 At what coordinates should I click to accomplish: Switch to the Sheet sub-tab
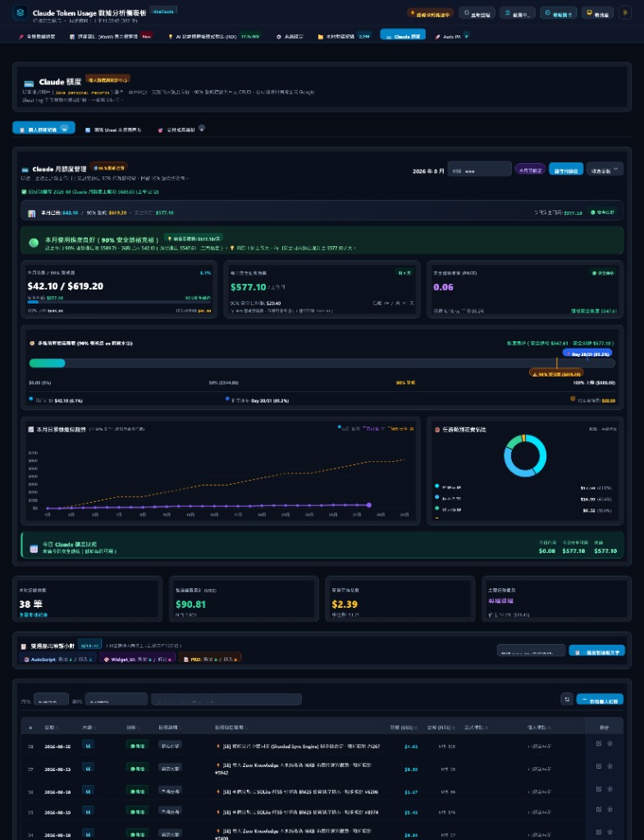(113, 130)
